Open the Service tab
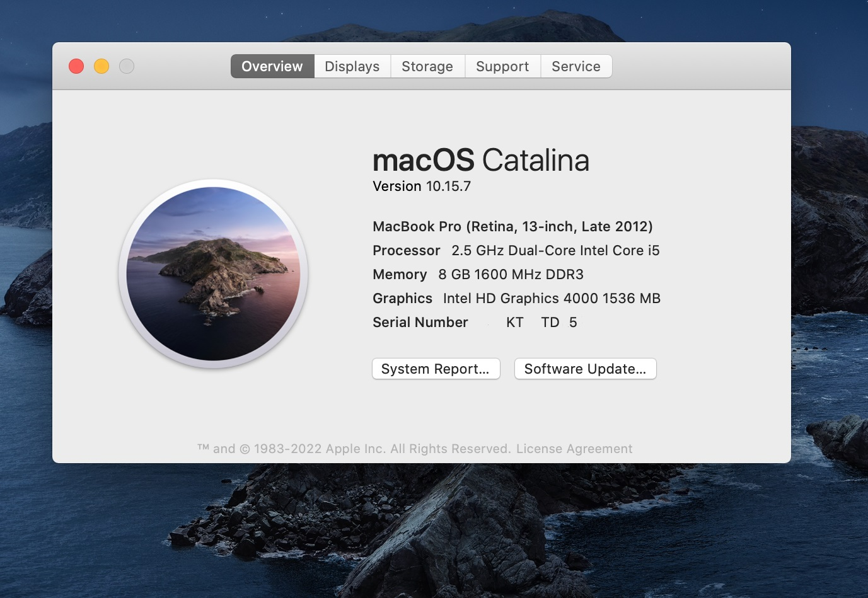The image size is (868, 598). pos(576,66)
